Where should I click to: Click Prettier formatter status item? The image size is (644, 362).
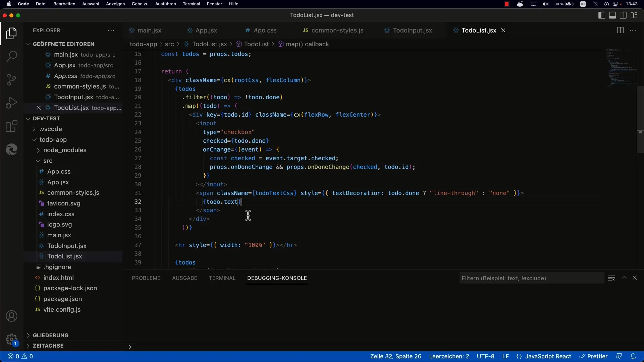pos(594,356)
